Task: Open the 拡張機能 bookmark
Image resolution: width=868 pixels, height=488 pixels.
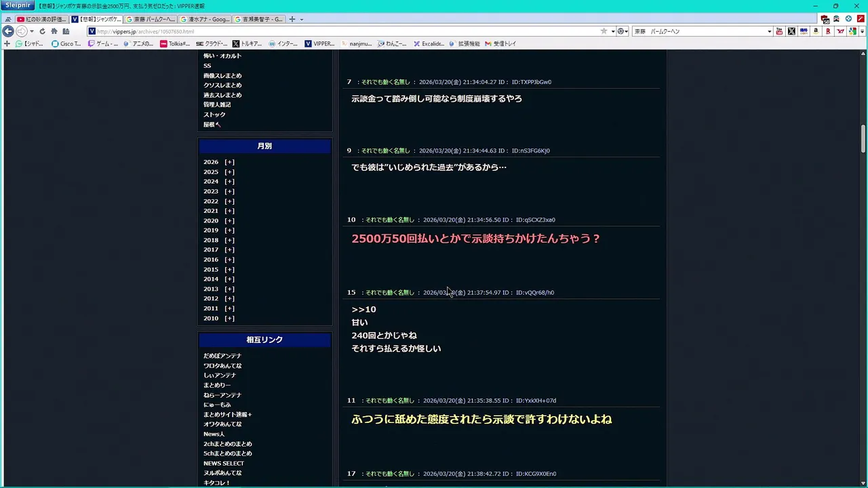Action: [464, 43]
